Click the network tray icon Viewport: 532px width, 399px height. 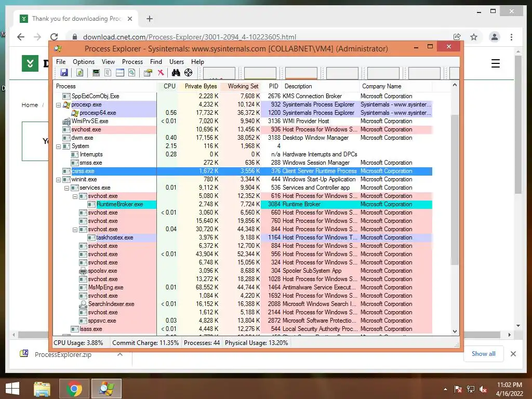pos(471,389)
